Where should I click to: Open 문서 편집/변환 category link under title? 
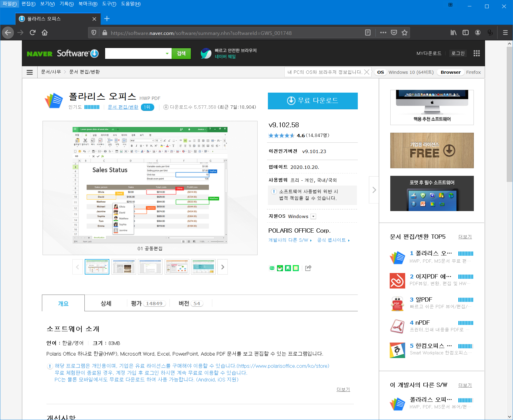[123, 107]
